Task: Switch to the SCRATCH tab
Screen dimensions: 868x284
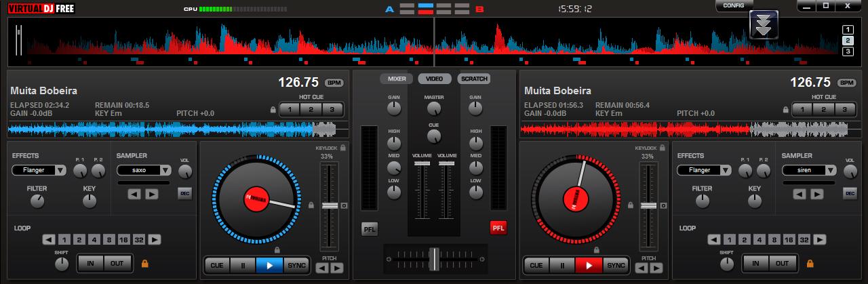Action: pyautogui.click(x=473, y=79)
